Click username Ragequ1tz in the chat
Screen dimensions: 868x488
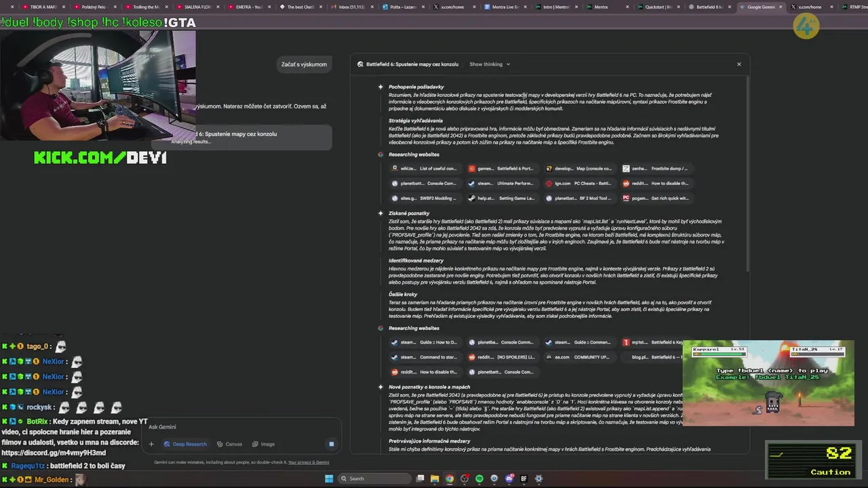pyautogui.click(x=28, y=466)
